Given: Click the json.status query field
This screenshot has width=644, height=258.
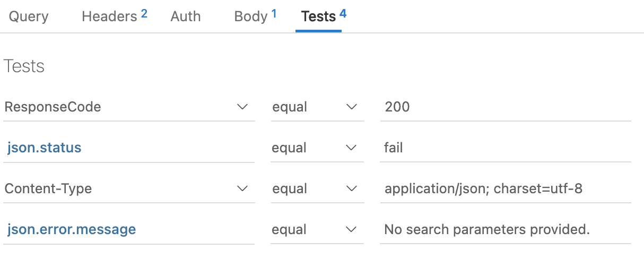Looking at the screenshot, I should point(127,148).
